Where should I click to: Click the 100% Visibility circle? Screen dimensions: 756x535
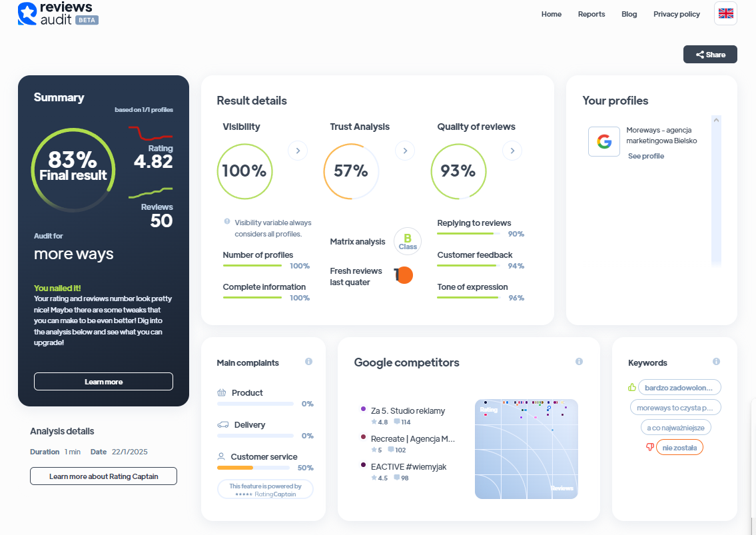(245, 171)
